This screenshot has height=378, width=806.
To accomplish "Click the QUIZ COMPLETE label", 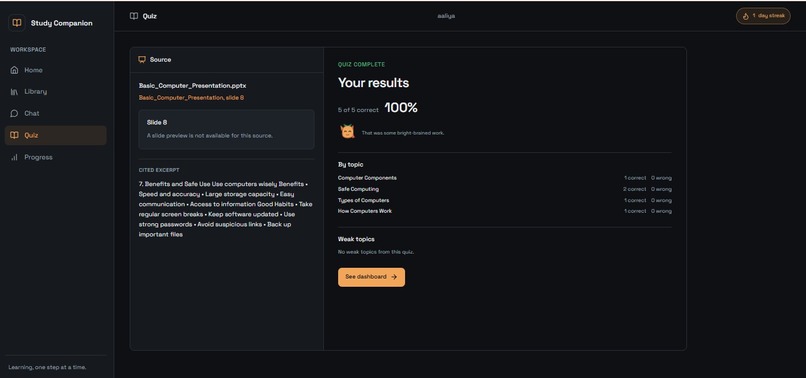I will [361, 65].
